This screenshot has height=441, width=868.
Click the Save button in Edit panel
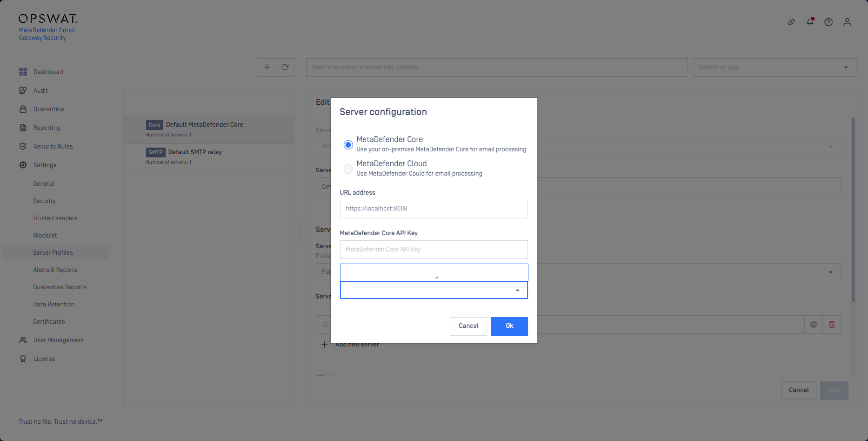click(834, 390)
